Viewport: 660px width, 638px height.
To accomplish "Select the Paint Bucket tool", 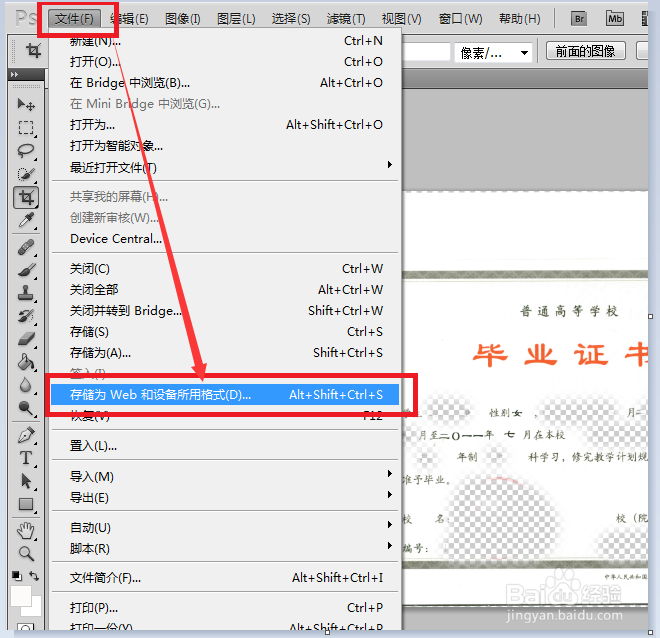I will tap(26, 362).
